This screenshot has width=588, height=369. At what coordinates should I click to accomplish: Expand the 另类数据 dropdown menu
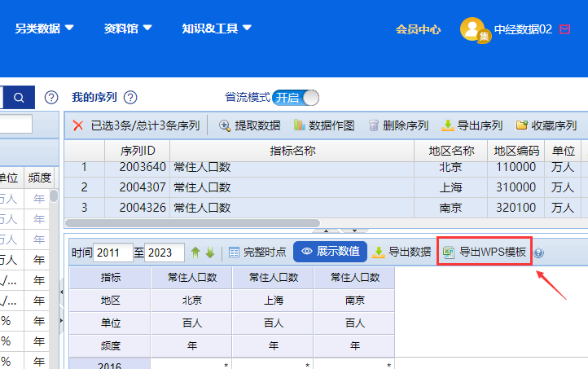click(x=44, y=29)
